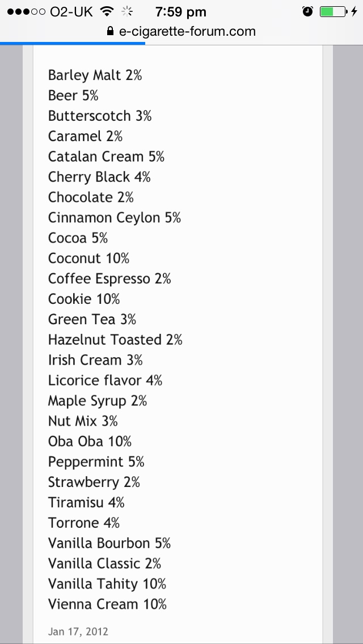Select the Cinnamon Ceylon 5% line
Screen dimensions: 363x644
pyautogui.click(x=114, y=218)
